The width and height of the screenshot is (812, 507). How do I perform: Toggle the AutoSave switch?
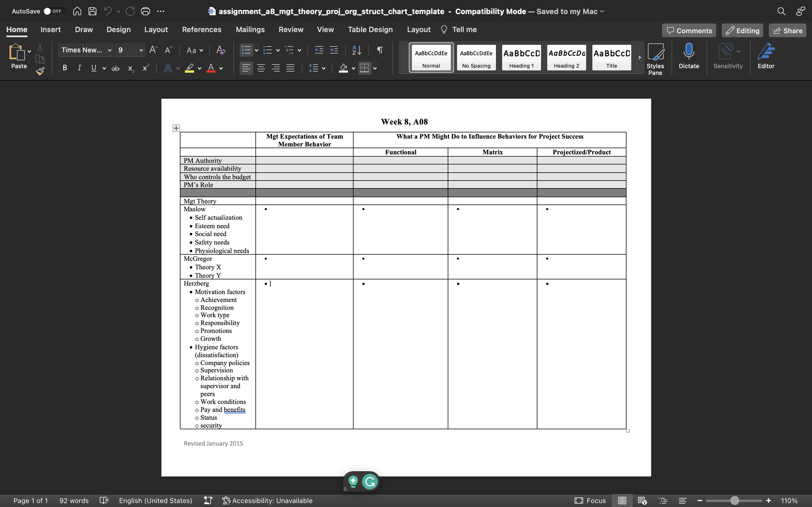[x=53, y=11]
